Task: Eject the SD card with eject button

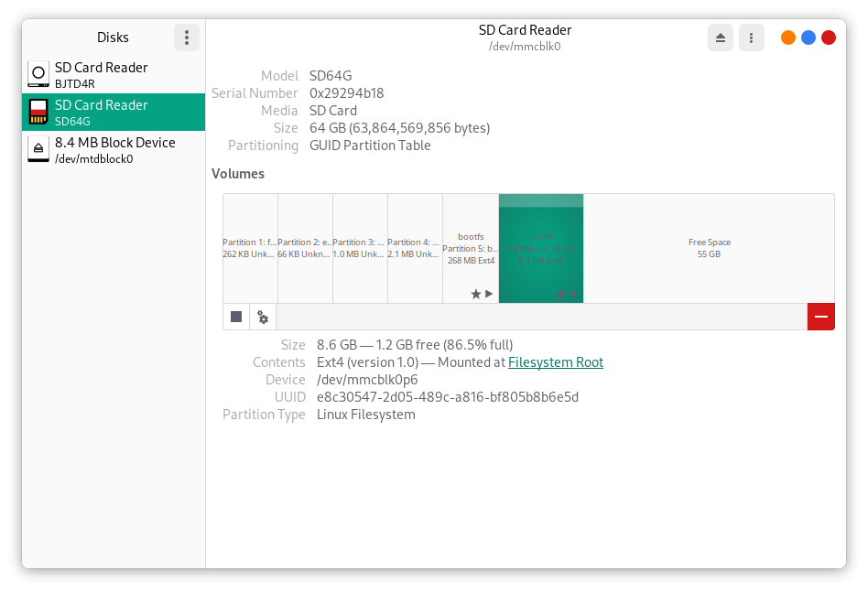Action: [x=721, y=38]
